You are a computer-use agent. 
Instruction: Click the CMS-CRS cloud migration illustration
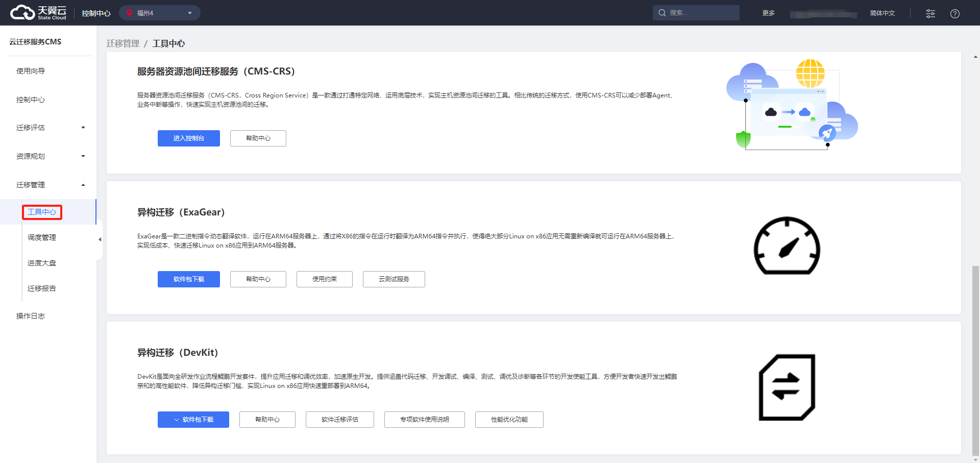[x=791, y=105]
